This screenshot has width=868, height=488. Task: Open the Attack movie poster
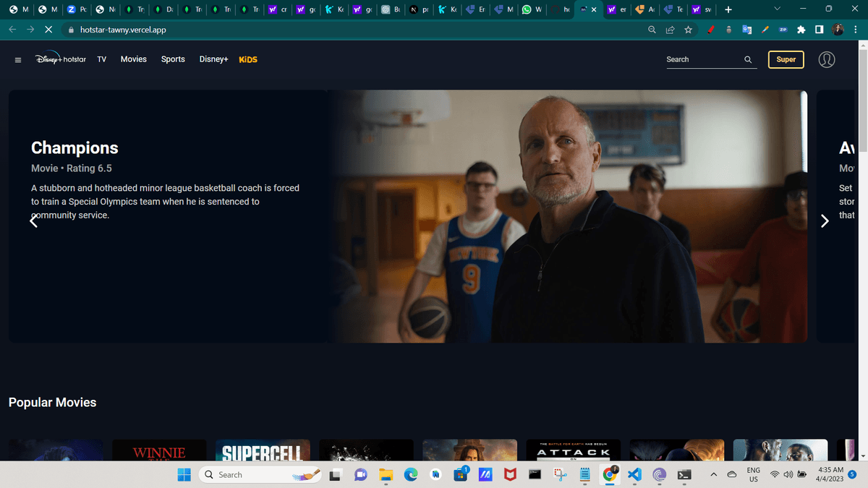pos(574,450)
